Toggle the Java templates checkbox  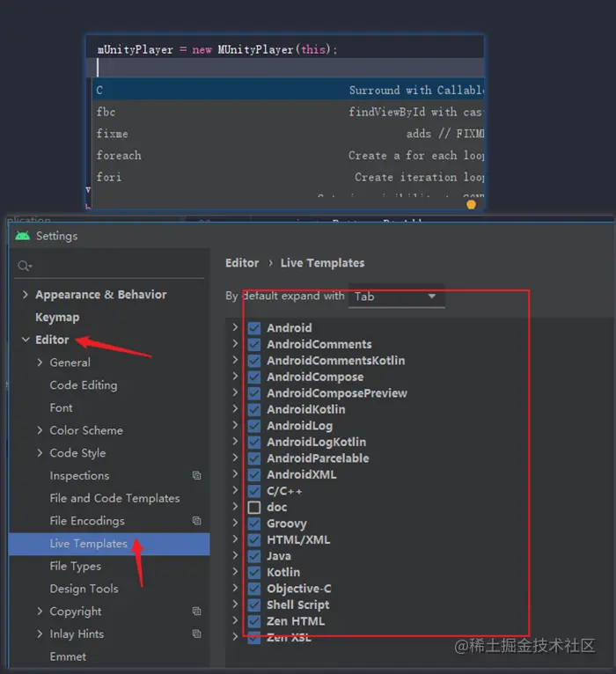click(x=254, y=556)
